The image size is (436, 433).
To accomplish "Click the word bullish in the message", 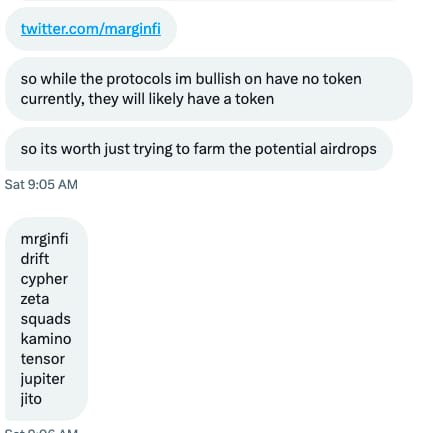I will point(218,79).
